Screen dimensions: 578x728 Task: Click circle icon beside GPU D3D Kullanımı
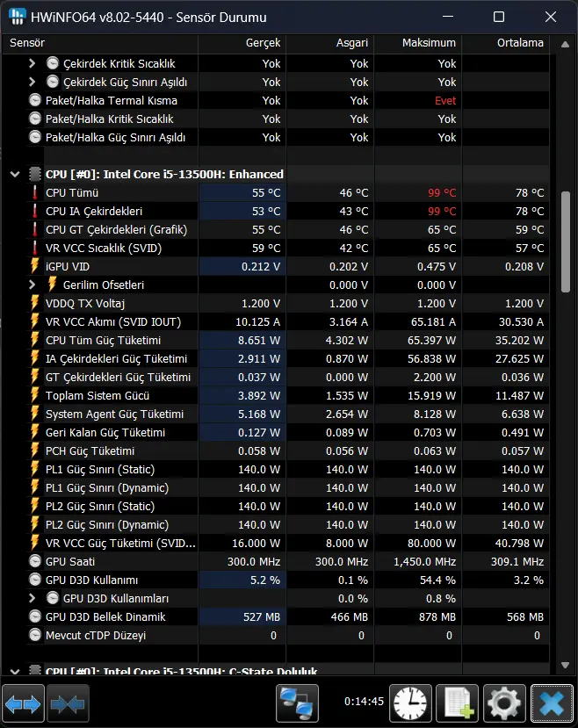click(35, 580)
